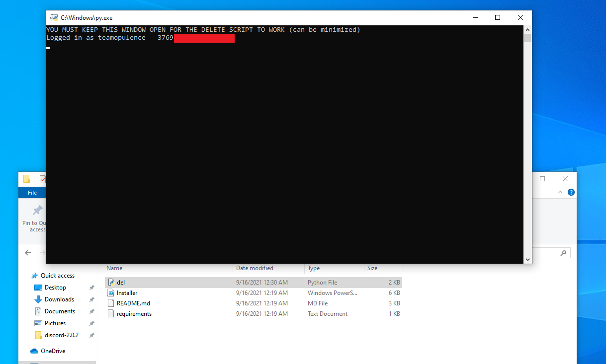Select the Installer PowerShell file

(x=254, y=293)
